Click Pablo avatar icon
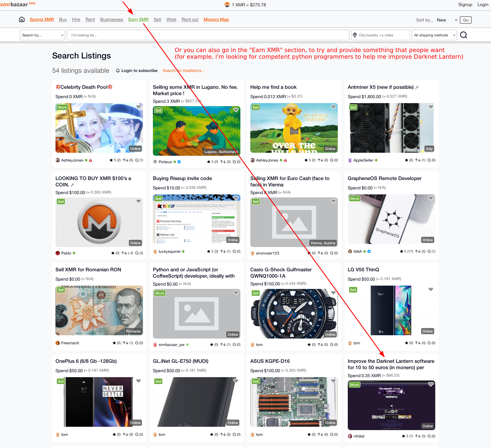The image size is (491, 448). point(58,253)
